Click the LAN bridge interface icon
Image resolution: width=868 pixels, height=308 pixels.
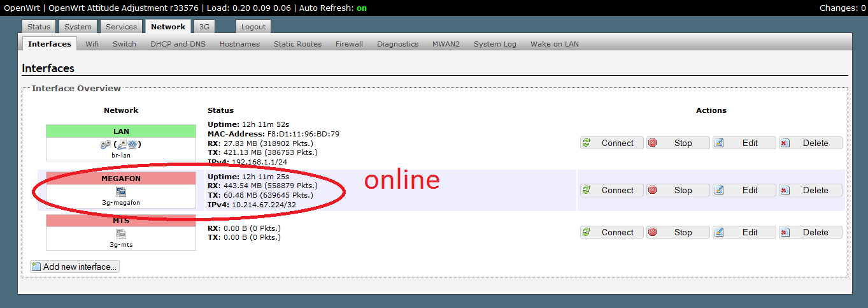coord(121,144)
